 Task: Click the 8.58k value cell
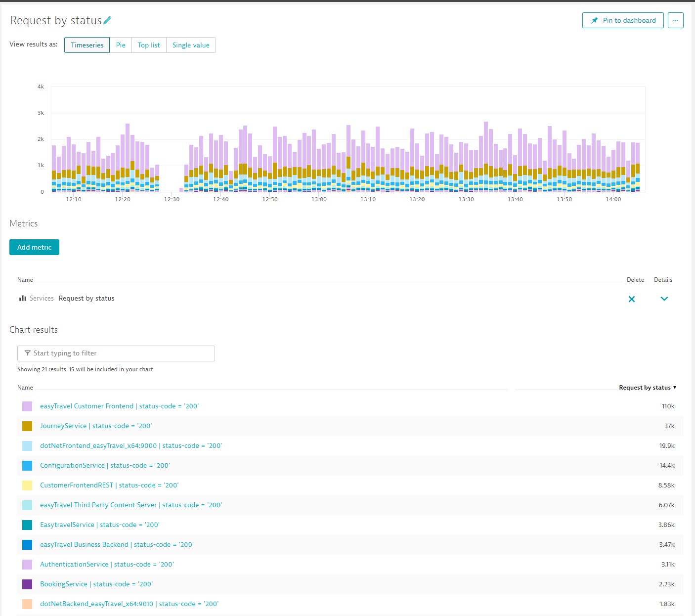pos(666,485)
